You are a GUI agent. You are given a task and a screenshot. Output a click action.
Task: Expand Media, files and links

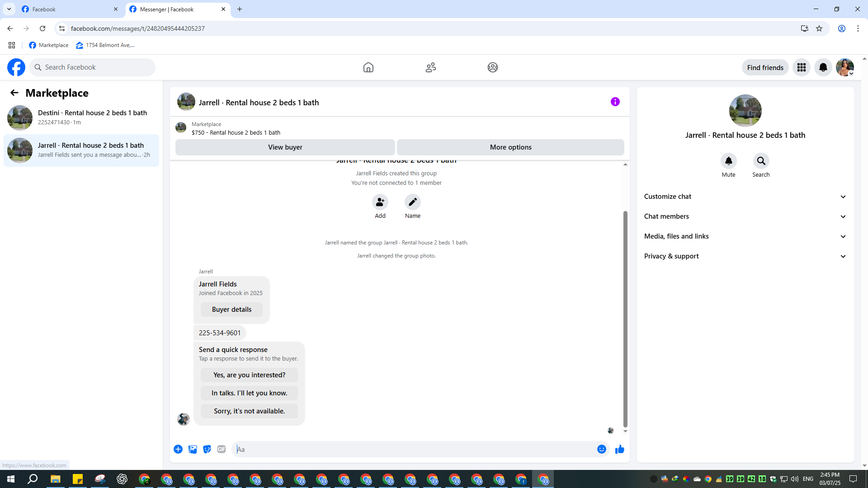point(745,236)
